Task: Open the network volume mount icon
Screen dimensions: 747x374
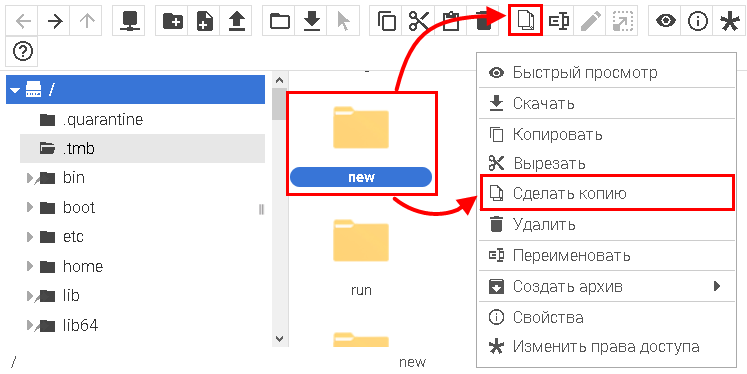Action: 129,21
